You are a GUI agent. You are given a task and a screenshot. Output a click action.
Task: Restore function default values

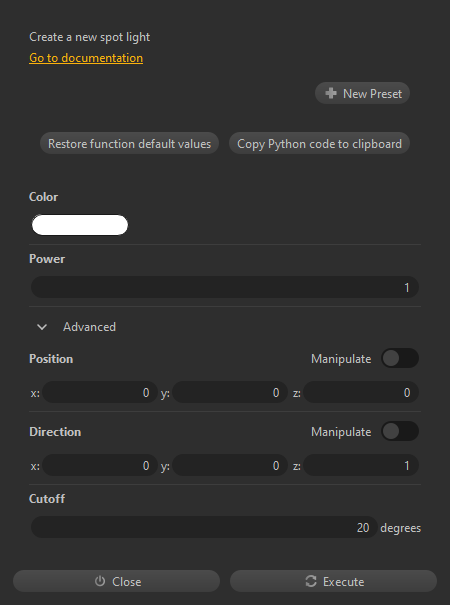(x=129, y=144)
